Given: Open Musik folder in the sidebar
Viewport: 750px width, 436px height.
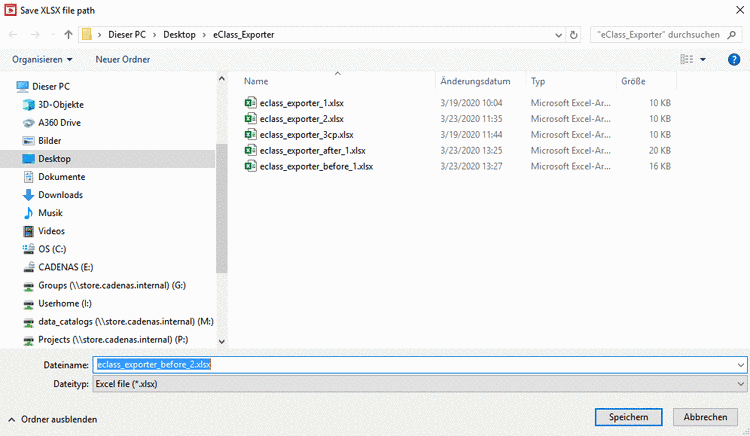Looking at the screenshot, I should (x=50, y=213).
